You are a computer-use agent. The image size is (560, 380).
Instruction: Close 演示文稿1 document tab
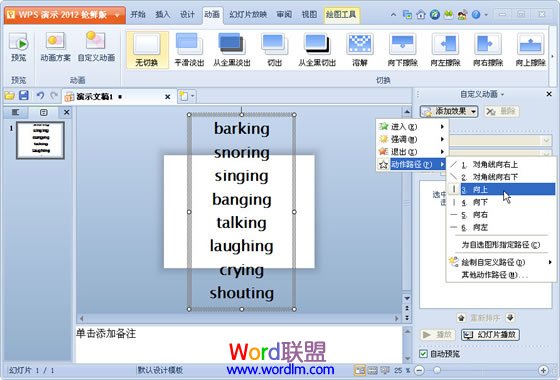pyautogui.click(x=168, y=96)
